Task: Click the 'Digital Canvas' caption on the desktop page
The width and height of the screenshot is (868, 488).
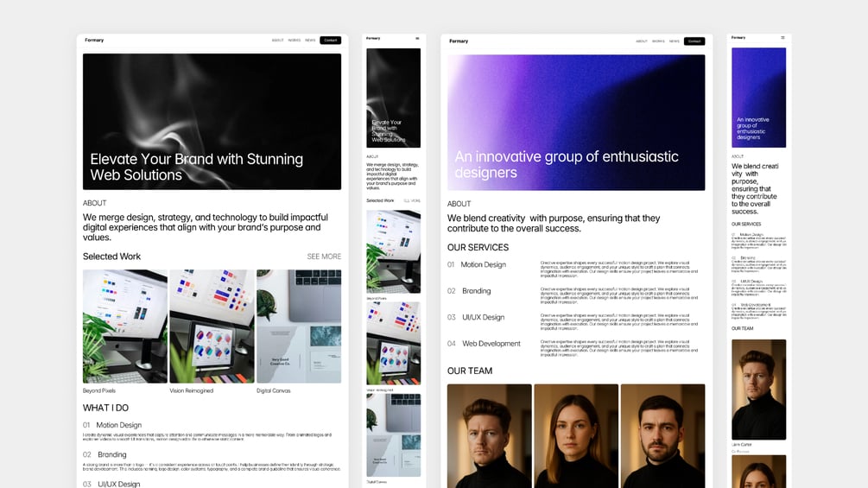Action: click(274, 390)
